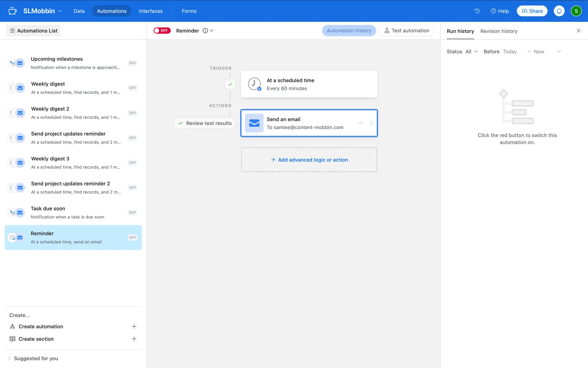Open the Send an email ellipsis menu
Screen dimensions: 588x368
360,123
